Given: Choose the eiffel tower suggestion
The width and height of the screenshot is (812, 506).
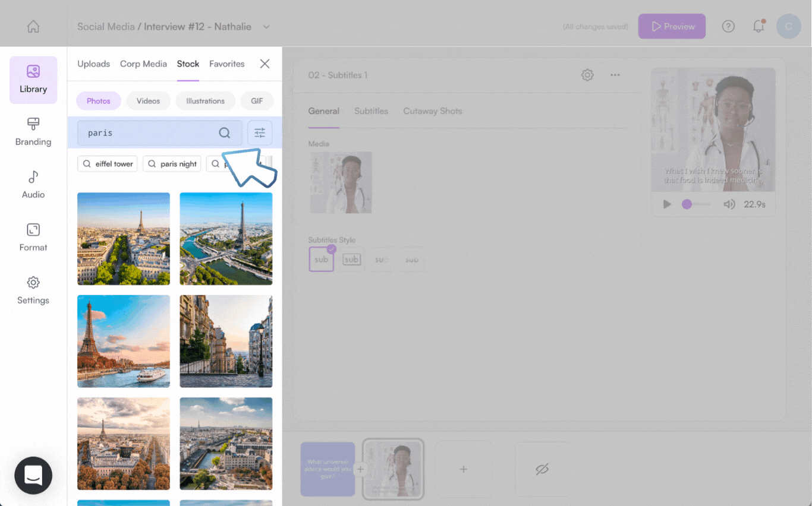Looking at the screenshot, I should pyautogui.click(x=108, y=164).
